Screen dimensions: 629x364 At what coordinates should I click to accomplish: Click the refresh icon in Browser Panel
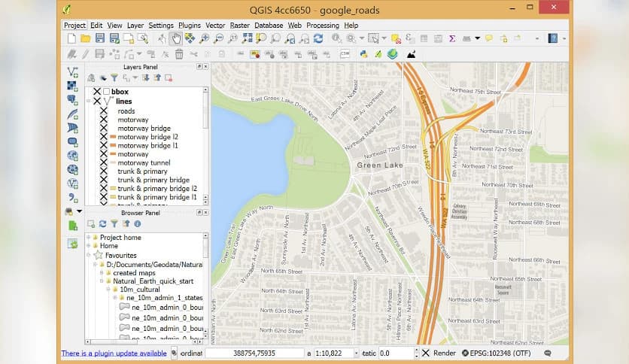[x=103, y=223]
